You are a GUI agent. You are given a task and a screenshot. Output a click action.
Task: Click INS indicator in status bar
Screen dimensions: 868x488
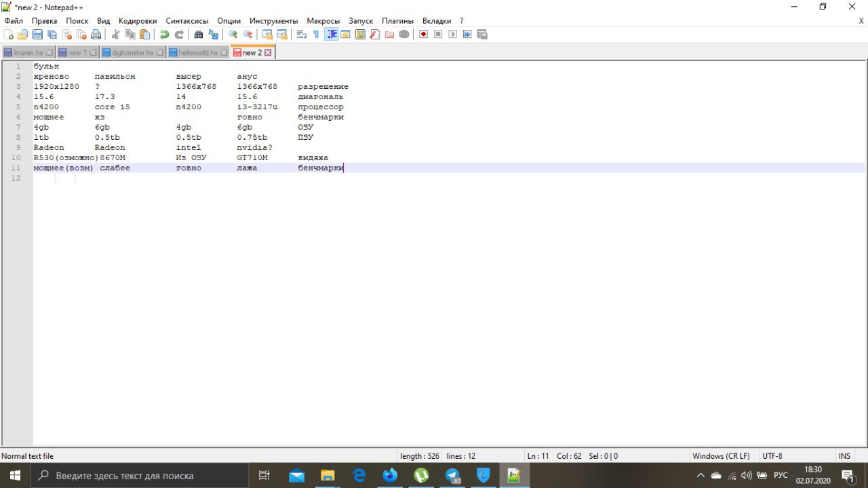point(844,456)
